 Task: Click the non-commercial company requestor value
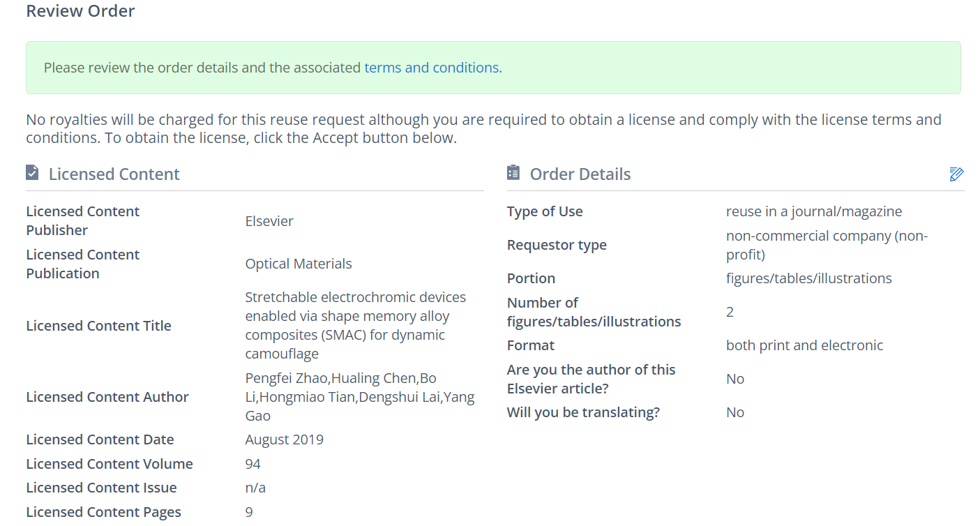click(827, 245)
